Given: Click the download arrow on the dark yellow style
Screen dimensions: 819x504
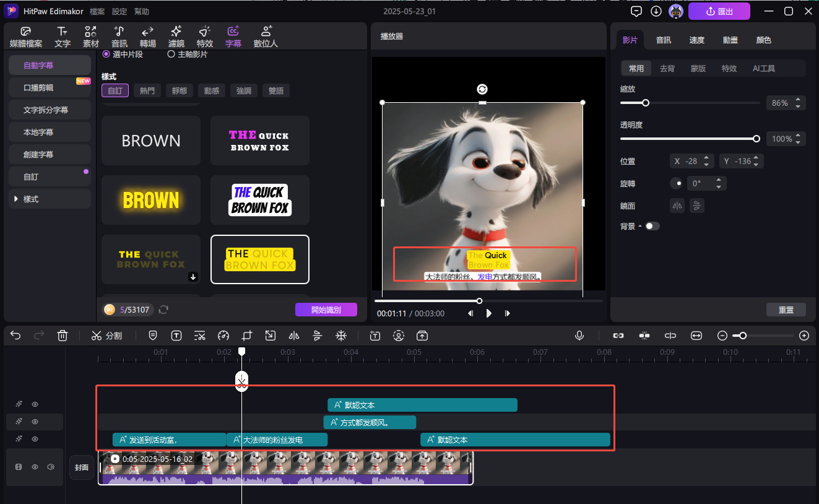Looking at the screenshot, I should (x=193, y=277).
